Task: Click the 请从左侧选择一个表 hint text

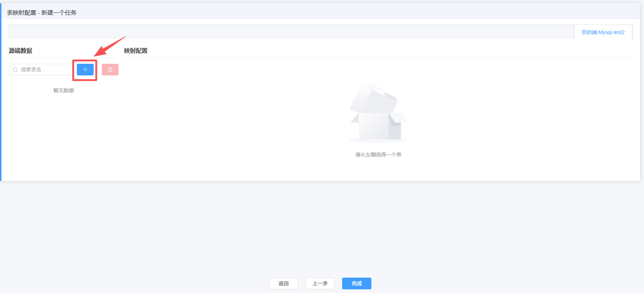Action: [x=378, y=155]
